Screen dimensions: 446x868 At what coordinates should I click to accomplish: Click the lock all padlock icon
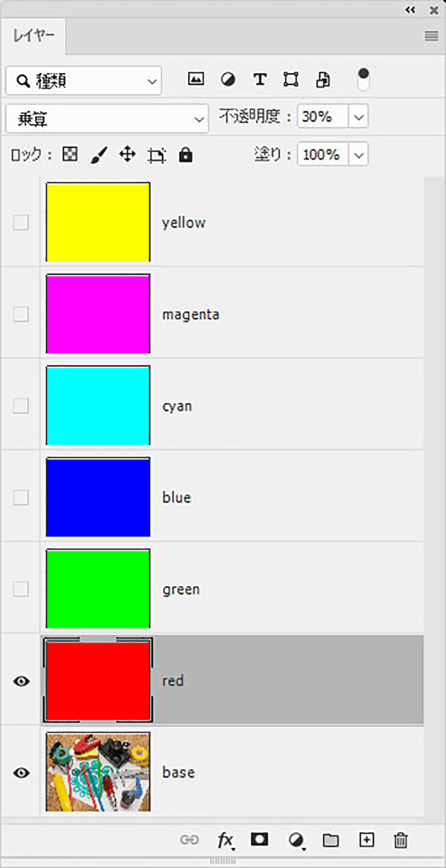[x=185, y=155]
